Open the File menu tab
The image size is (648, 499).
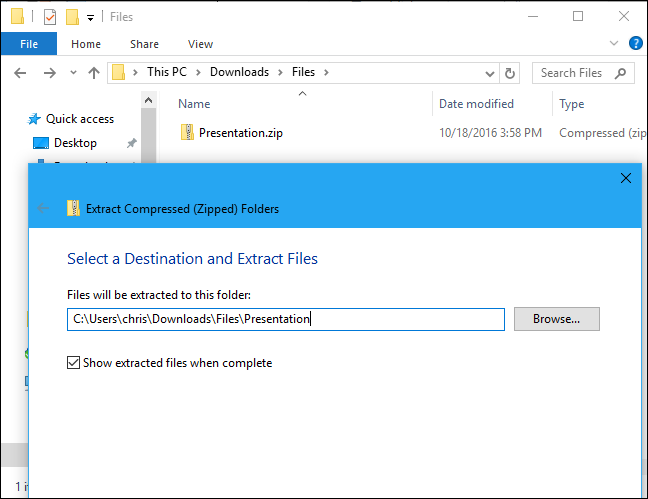28,44
